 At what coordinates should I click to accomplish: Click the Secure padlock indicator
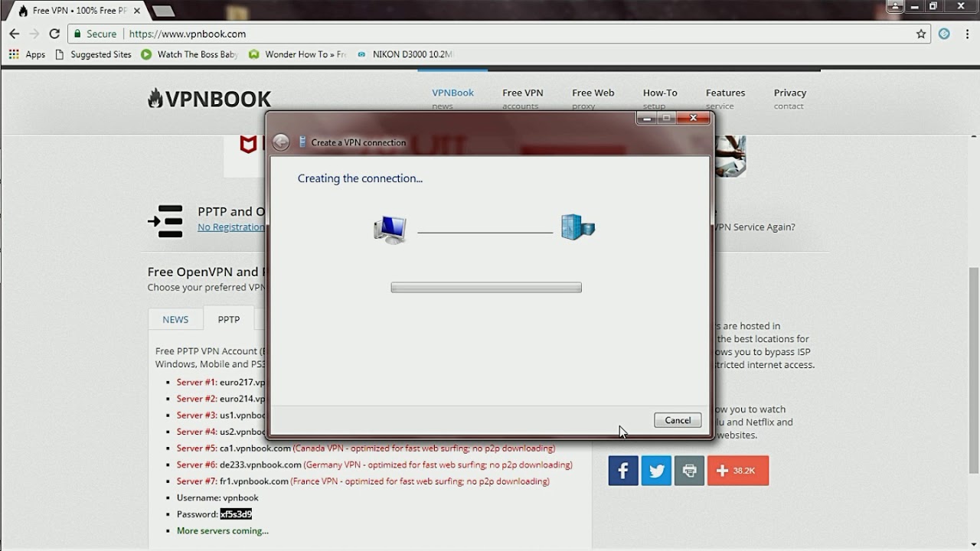[95, 34]
